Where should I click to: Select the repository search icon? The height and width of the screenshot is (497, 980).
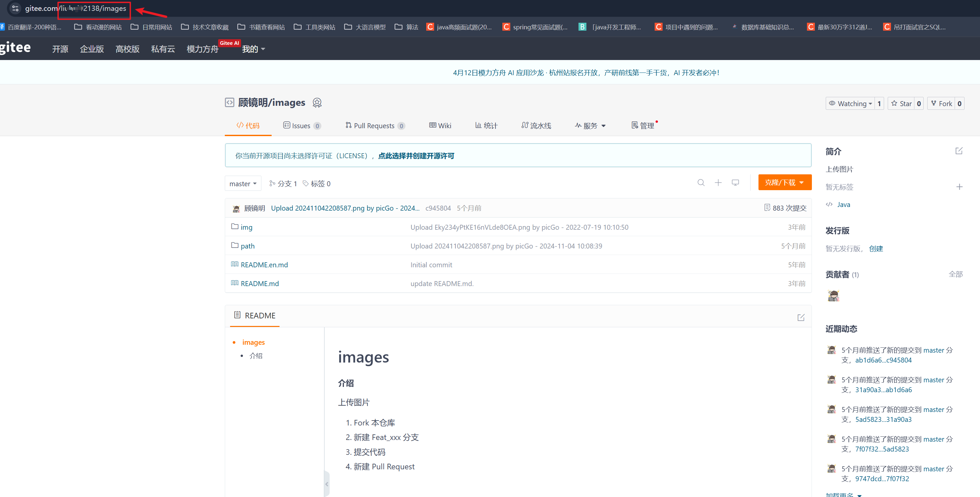[701, 183]
